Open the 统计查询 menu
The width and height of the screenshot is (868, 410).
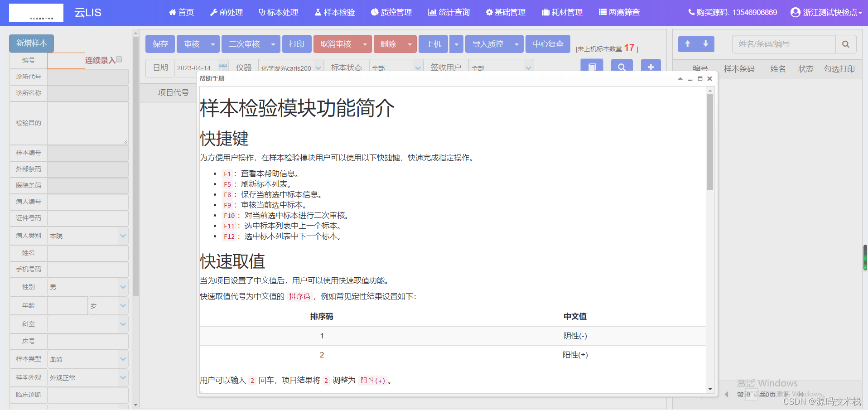[x=449, y=12]
